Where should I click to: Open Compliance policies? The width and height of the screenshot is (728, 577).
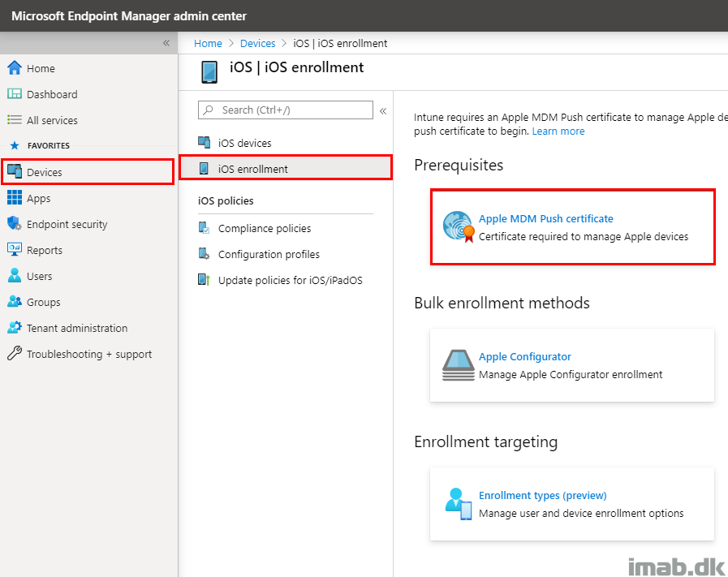[x=265, y=228]
